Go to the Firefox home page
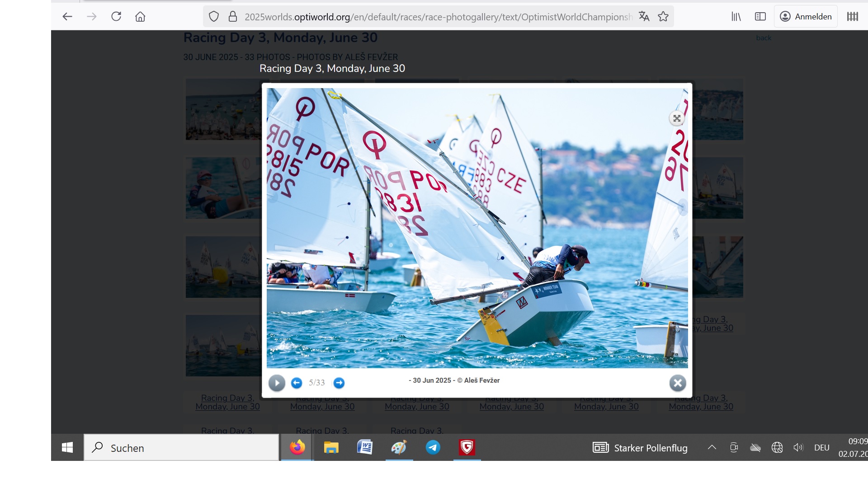 click(x=140, y=17)
